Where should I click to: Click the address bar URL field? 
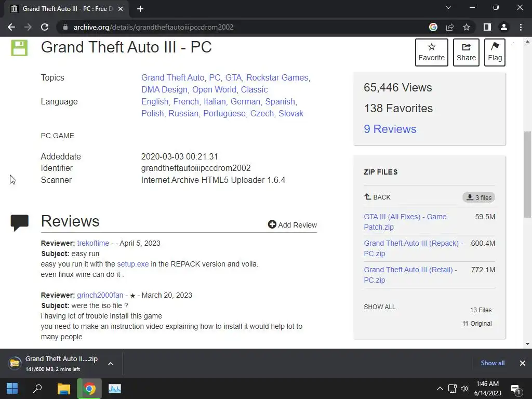tap(244, 27)
